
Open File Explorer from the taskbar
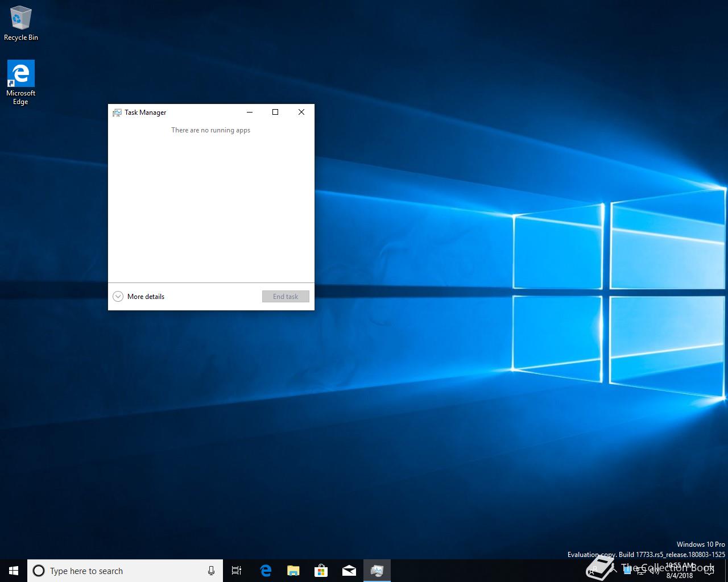coord(293,571)
